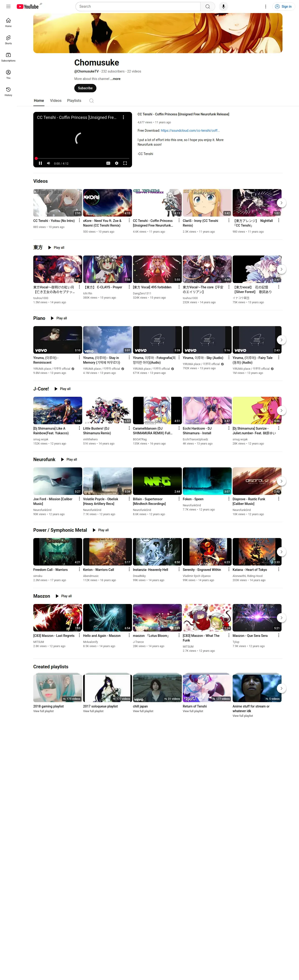
Task: Play all in Power / Symphonic Metal
Action: point(101,530)
